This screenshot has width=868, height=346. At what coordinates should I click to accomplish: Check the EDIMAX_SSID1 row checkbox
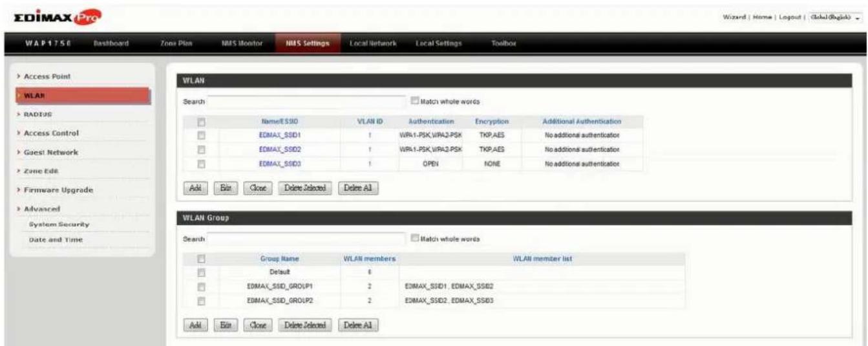pos(202,135)
